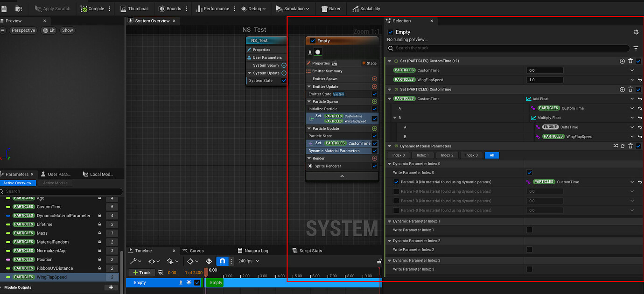The width and height of the screenshot is (644, 294).
Task: Open the Scalability panel from the toolbar
Action: point(366,8)
